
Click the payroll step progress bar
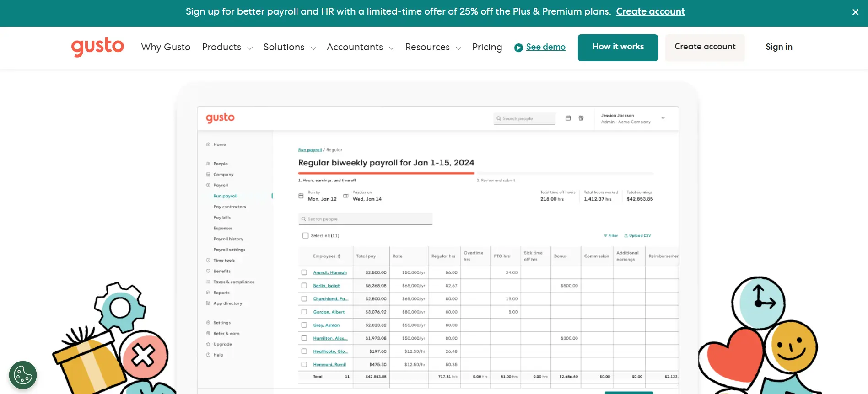click(x=476, y=173)
